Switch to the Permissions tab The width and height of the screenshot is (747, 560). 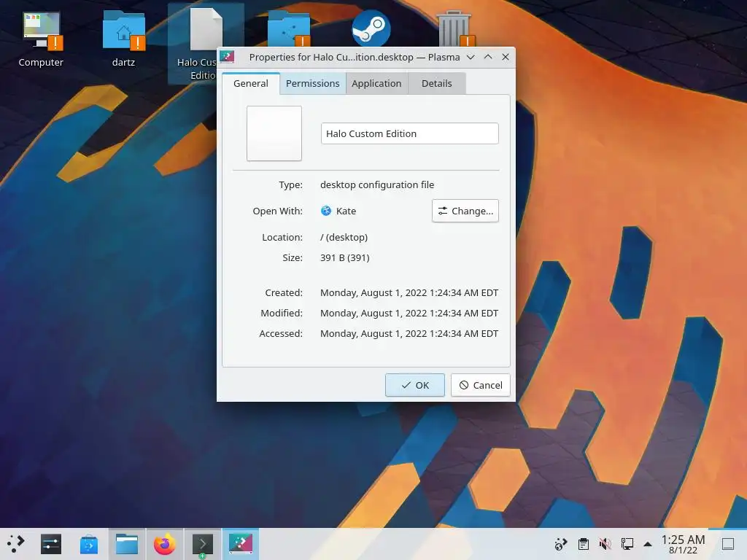point(312,83)
